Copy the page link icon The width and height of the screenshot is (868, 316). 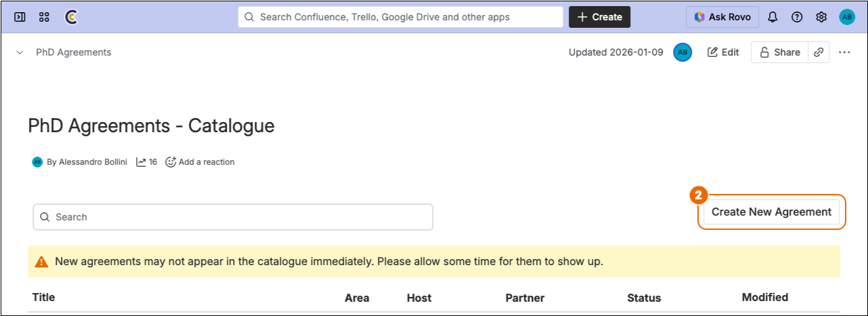tap(819, 52)
